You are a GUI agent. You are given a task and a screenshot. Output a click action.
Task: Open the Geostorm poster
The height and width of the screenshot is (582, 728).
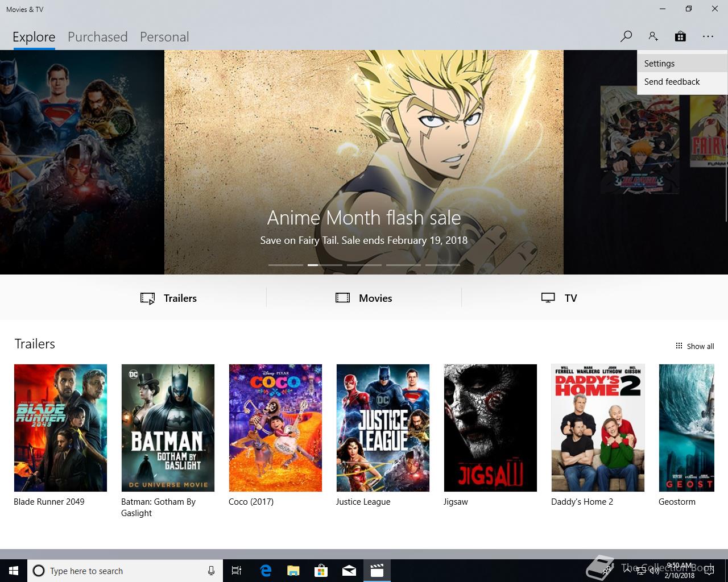[x=686, y=428]
